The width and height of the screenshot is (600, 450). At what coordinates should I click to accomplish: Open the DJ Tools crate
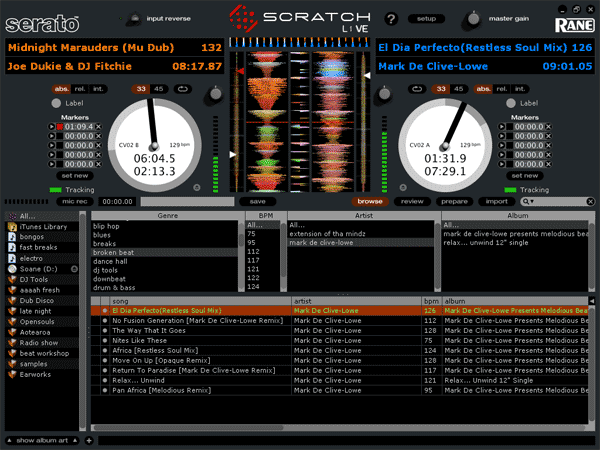(42, 280)
